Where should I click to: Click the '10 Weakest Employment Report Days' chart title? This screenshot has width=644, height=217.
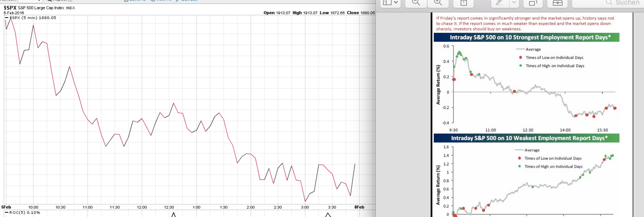coord(529,138)
